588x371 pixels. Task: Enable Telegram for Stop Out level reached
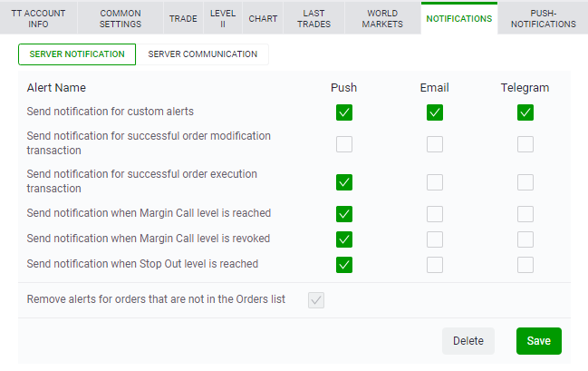[525, 265]
